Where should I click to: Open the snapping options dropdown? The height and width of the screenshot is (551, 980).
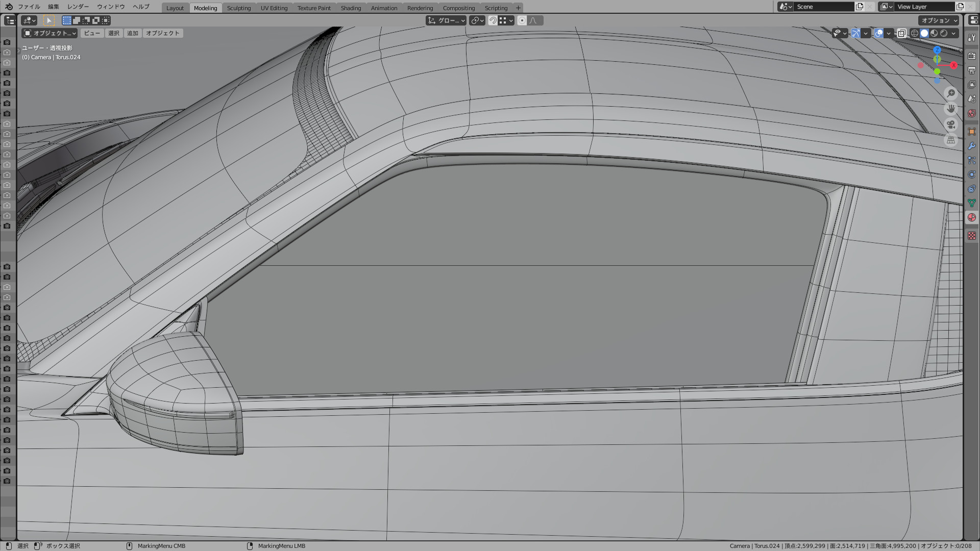click(x=506, y=20)
